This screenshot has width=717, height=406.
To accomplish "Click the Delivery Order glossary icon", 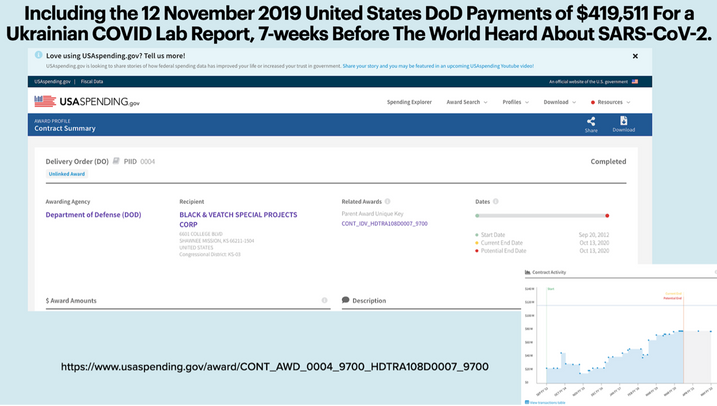I will point(116,161).
